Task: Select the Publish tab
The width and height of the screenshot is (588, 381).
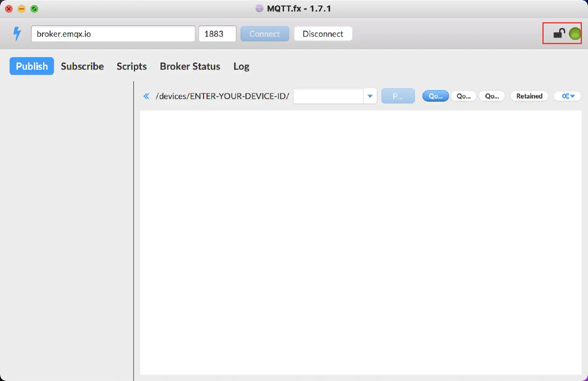Action: pos(32,66)
